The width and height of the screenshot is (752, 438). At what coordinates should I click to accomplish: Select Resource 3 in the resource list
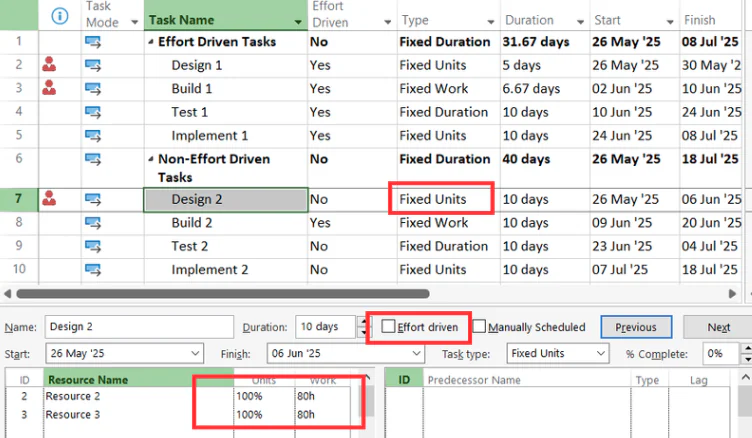pos(73,414)
